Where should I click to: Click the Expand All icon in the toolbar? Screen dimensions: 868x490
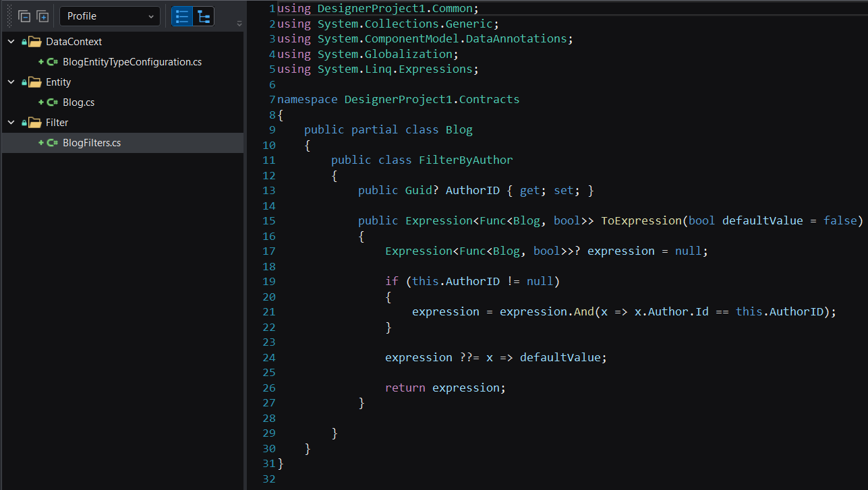42,16
